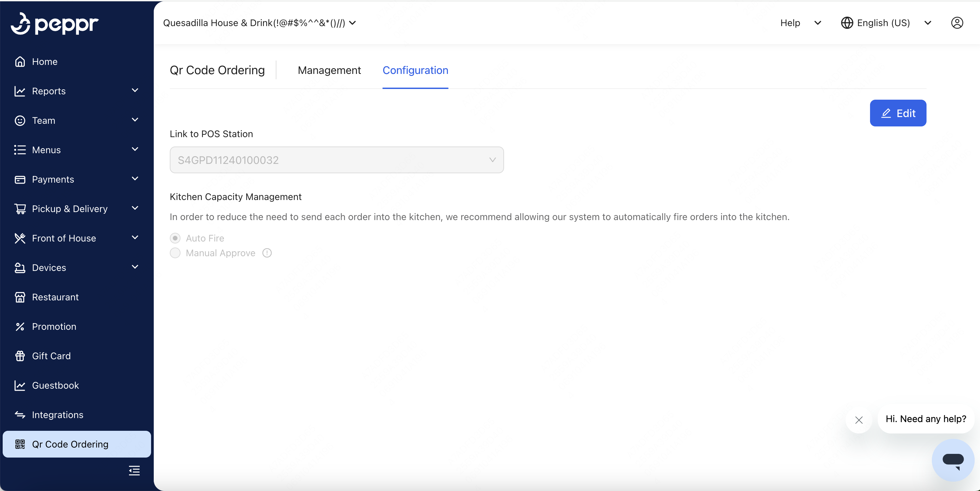This screenshot has width=980, height=491.
Task: Open Devices from the sidebar
Action: click(x=49, y=268)
